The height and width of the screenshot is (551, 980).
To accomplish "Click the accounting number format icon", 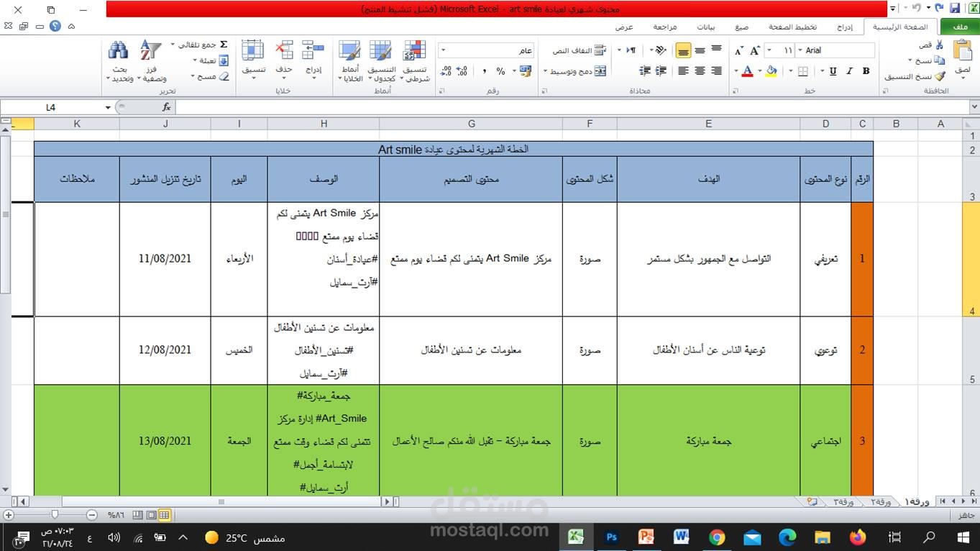I will [x=526, y=71].
